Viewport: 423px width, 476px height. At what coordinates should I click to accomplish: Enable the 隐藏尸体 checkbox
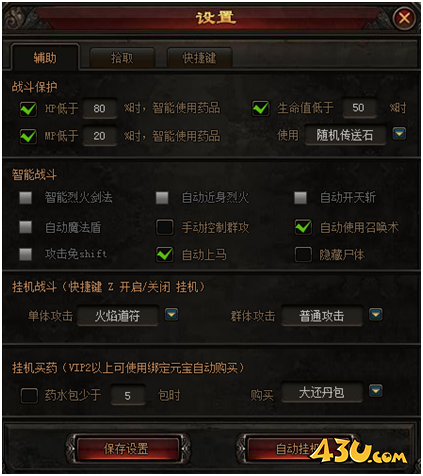pos(303,254)
